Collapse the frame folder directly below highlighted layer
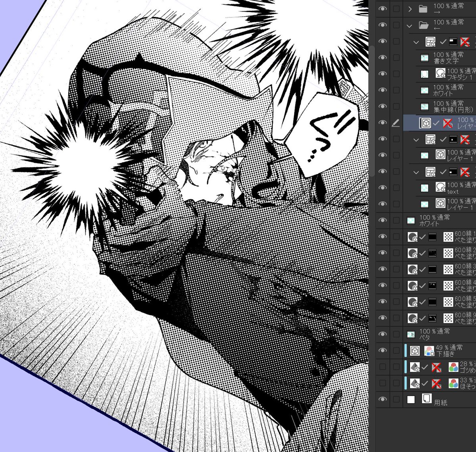Screen dimensions: 476x452 click(416, 139)
